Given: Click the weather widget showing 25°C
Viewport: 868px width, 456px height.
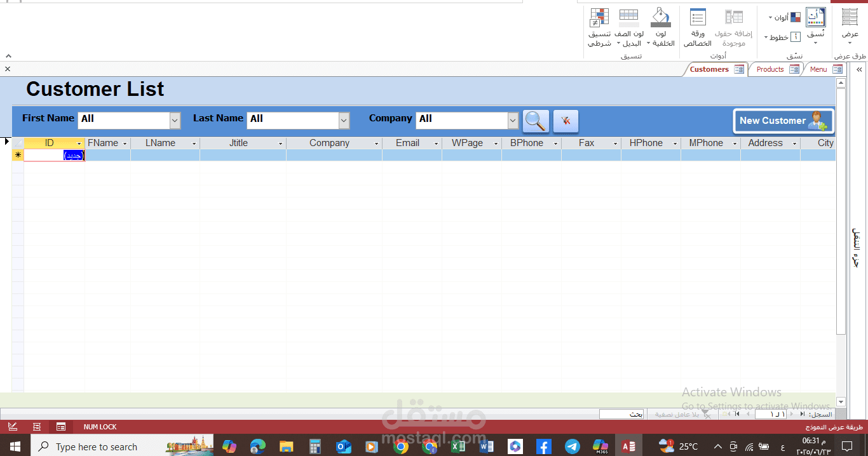Looking at the screenshot, I should (679, 446).
